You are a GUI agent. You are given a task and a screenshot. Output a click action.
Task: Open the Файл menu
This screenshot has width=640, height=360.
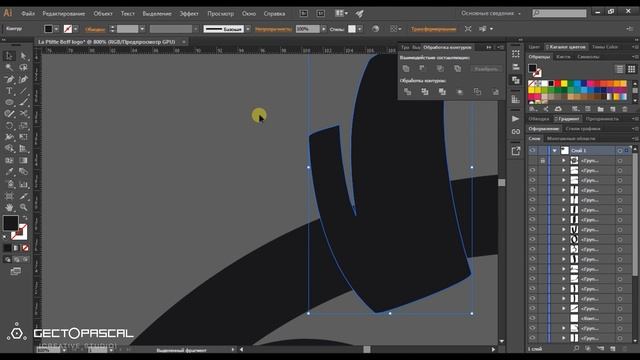pyautogui.click(x=28, y=13)
